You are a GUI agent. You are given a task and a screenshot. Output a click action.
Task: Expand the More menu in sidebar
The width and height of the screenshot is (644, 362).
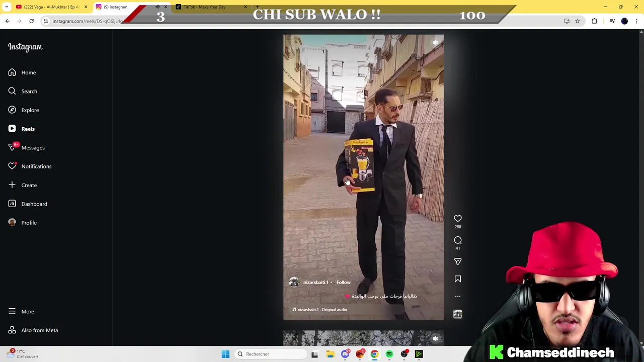click(x=21, y=312)
